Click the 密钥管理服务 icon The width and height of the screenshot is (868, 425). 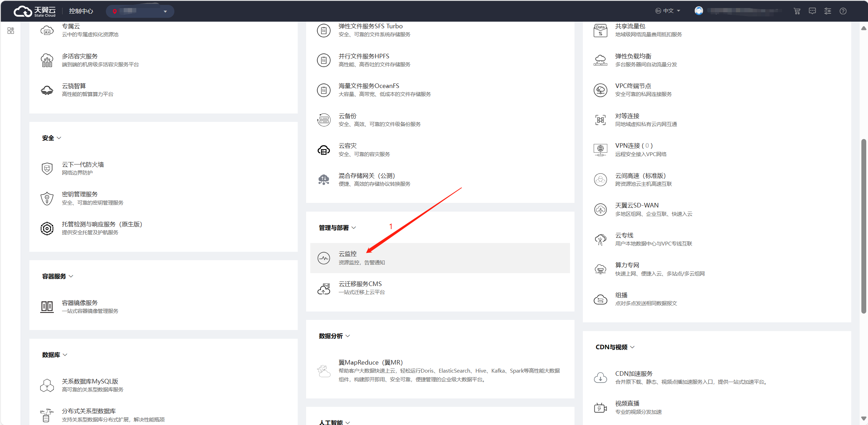click(47, 198)
